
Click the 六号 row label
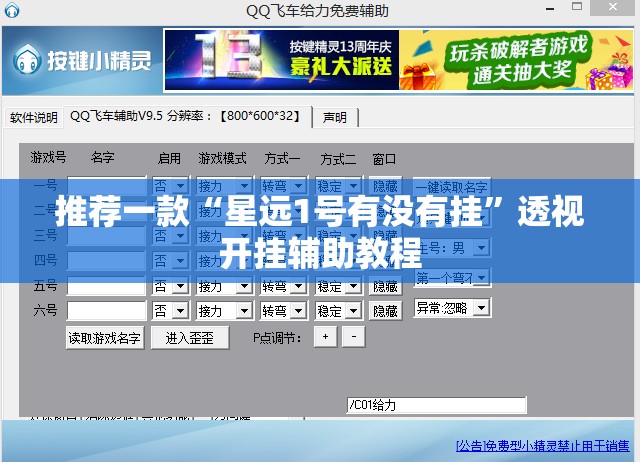[45, 311]
